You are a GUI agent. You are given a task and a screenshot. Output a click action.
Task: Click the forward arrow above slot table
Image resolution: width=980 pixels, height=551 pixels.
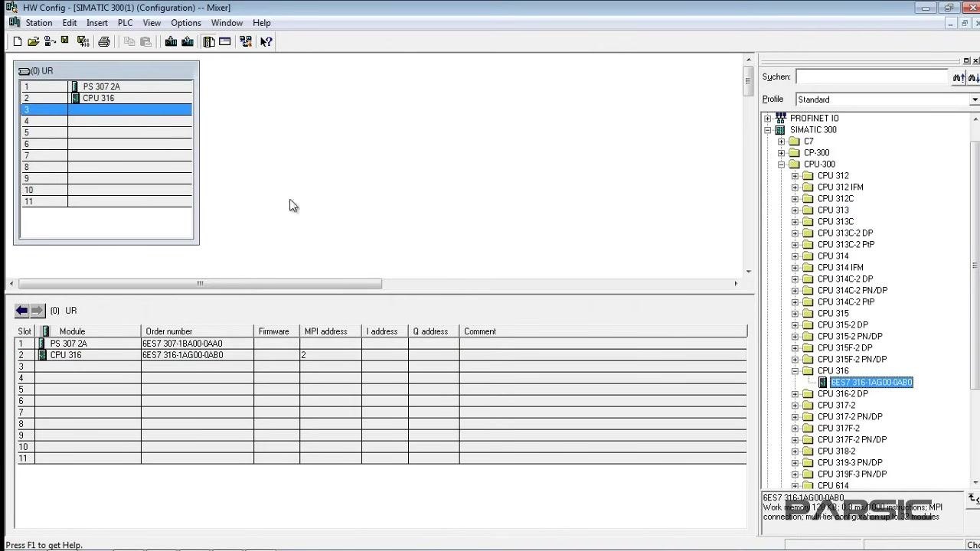pyautogui.click(x=38, y=310)
